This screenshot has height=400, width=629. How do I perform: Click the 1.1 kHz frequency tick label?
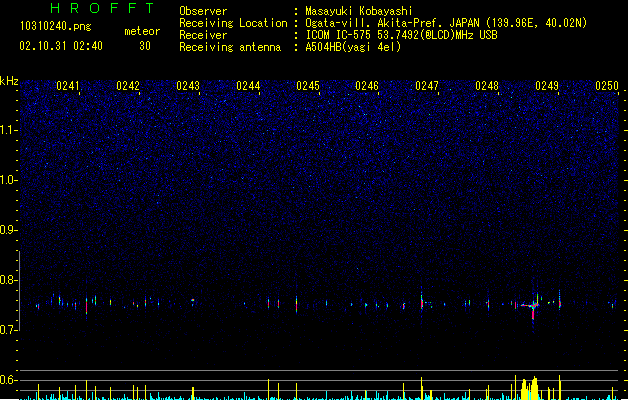pyautogui.click(x=9, y=130)
